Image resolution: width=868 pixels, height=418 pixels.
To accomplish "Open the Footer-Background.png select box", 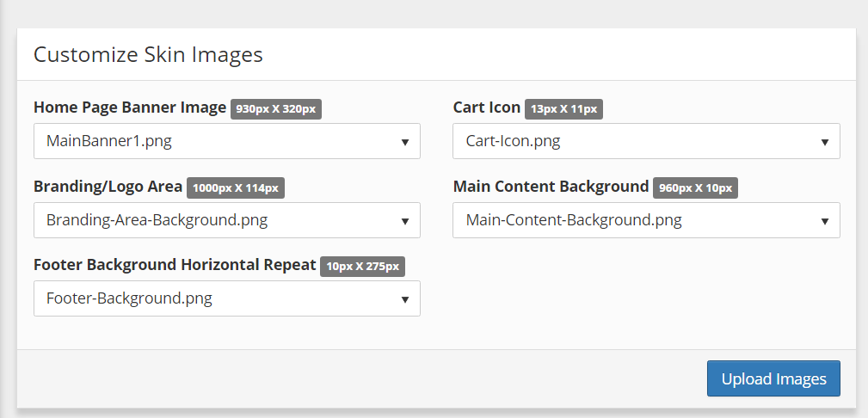I will (x=227, y=298).
